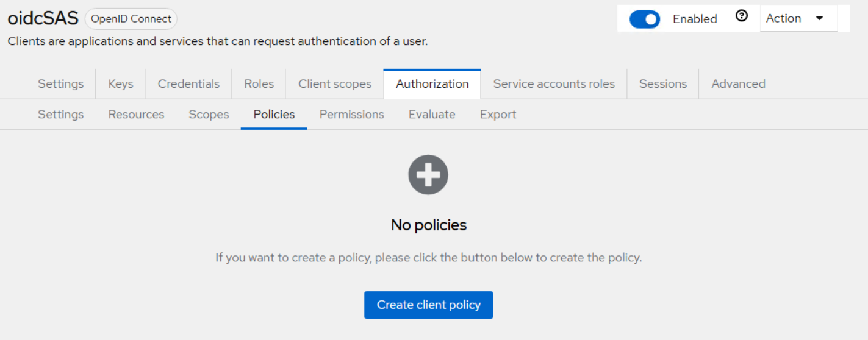Switch to the Advanced tab

(738, 84)
